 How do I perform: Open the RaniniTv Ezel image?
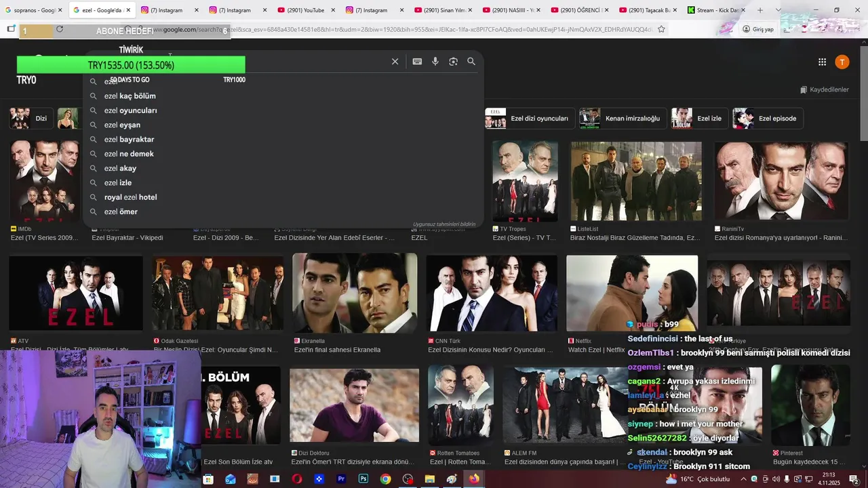click(781, 182)
